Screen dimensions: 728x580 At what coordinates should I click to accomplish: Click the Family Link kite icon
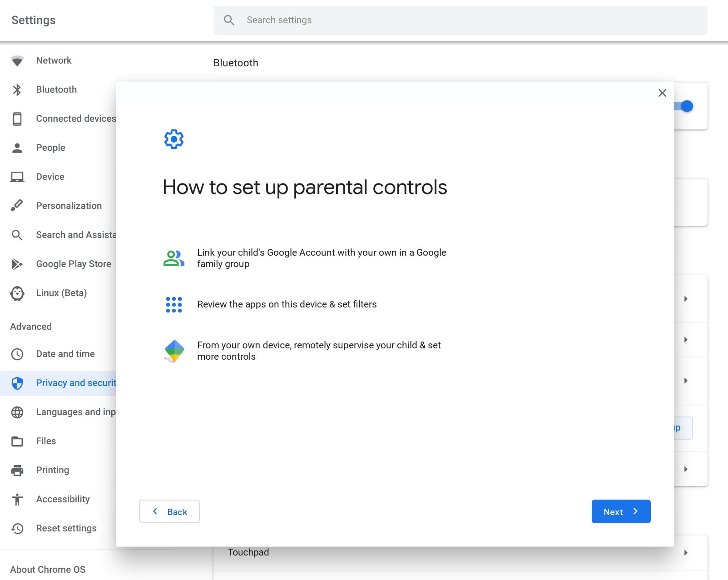click(x=174, y=351)
